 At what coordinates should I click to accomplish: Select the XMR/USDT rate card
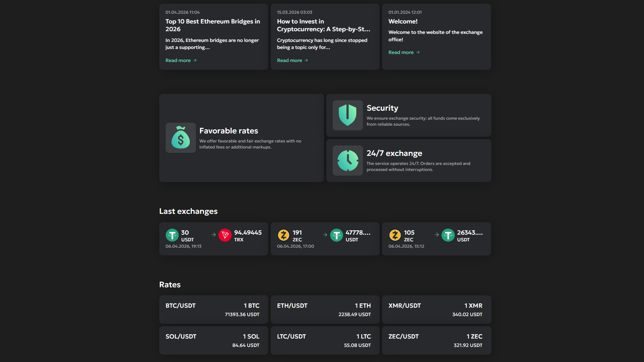tap(436, 309)
